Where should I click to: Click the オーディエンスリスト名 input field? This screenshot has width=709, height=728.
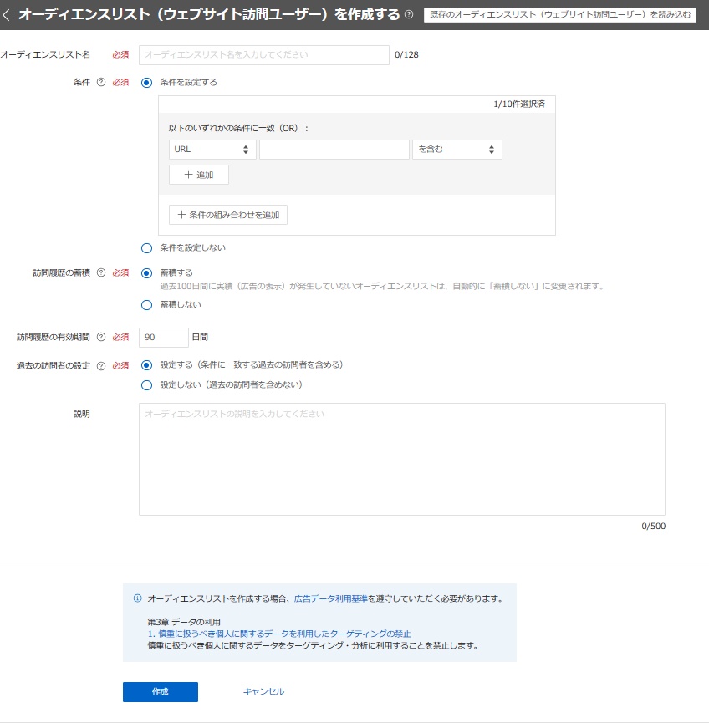(264, 55)
